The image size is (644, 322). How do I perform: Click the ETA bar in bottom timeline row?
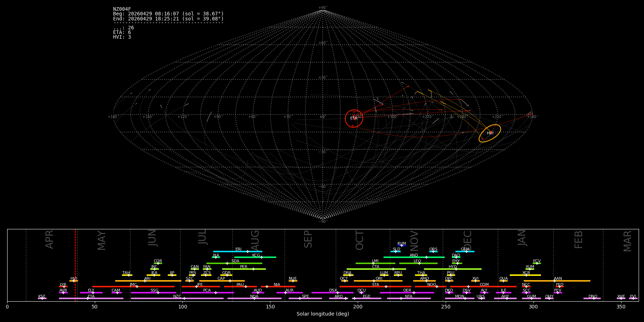91,298
